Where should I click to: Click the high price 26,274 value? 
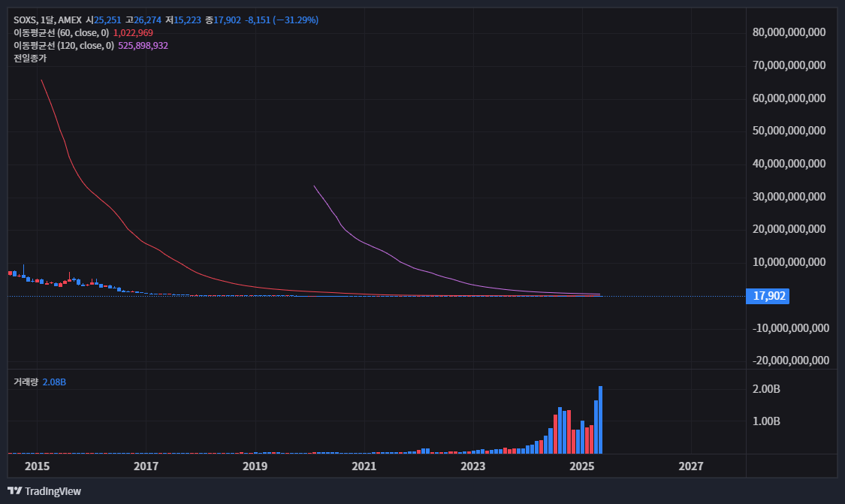(148, 20)
